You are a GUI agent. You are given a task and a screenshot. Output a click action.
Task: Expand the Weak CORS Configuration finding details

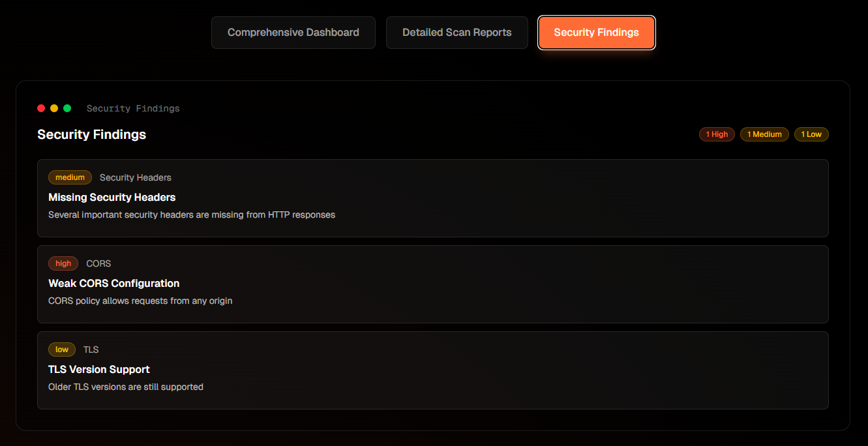point(432,284)
